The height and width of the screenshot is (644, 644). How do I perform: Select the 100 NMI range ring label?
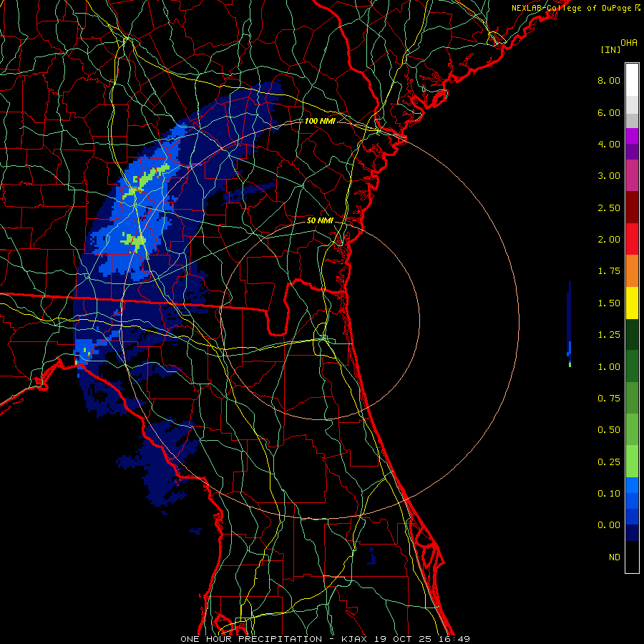pos(320,121)
